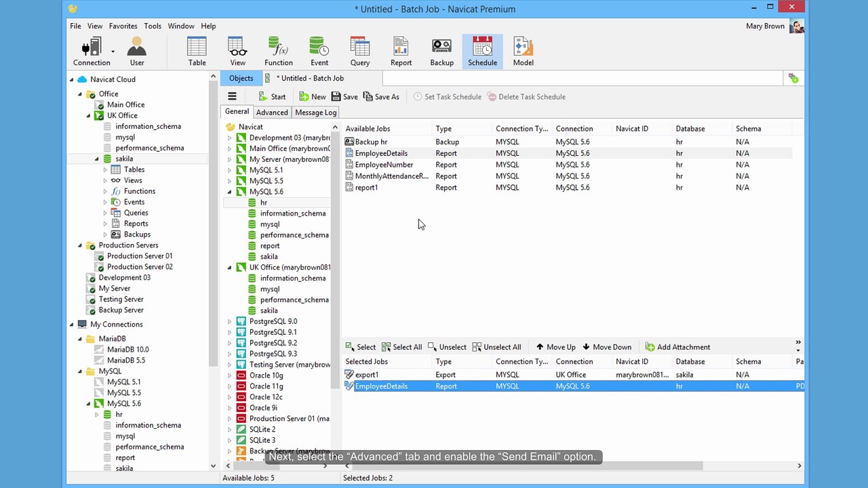Collapse the Navicat Cloud tree node
This screenshot has height=488, width=868.
pyautogui.click(x=72, y=79)
